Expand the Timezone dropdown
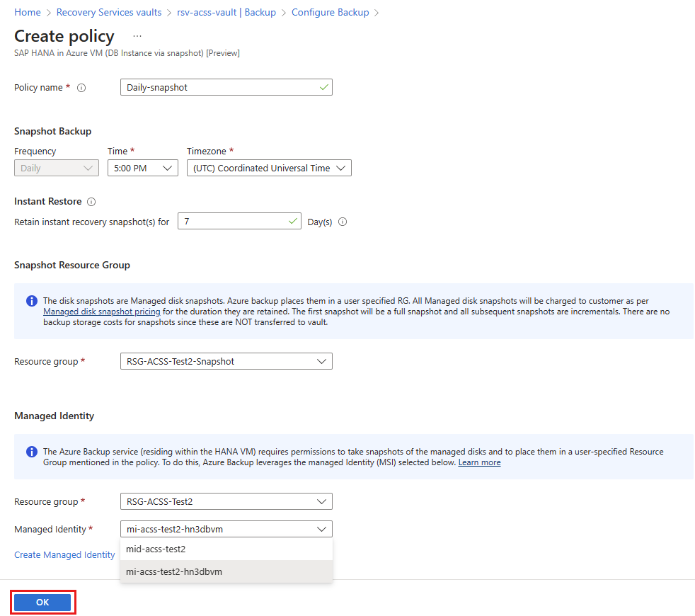Screen dimensions: 695x616 269,168
